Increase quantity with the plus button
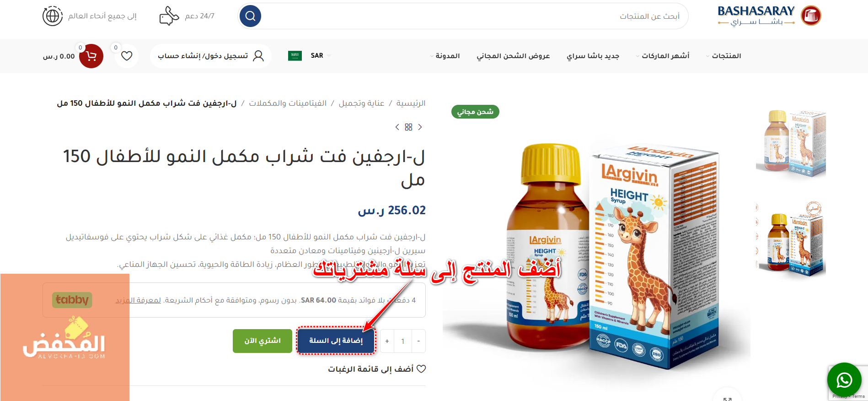The width and height of the screenshot is (868, 401). click(387, 341)
